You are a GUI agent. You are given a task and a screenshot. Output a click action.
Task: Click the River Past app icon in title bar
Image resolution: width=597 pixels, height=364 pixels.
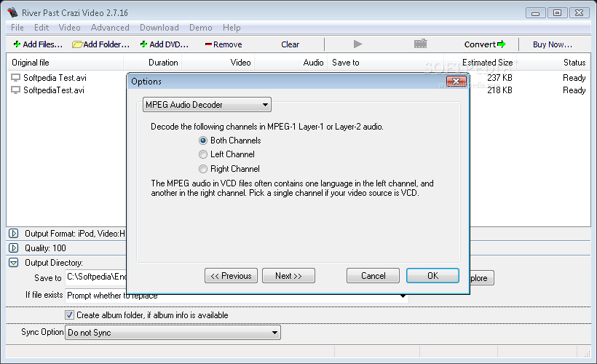click(x=12, y=12)
